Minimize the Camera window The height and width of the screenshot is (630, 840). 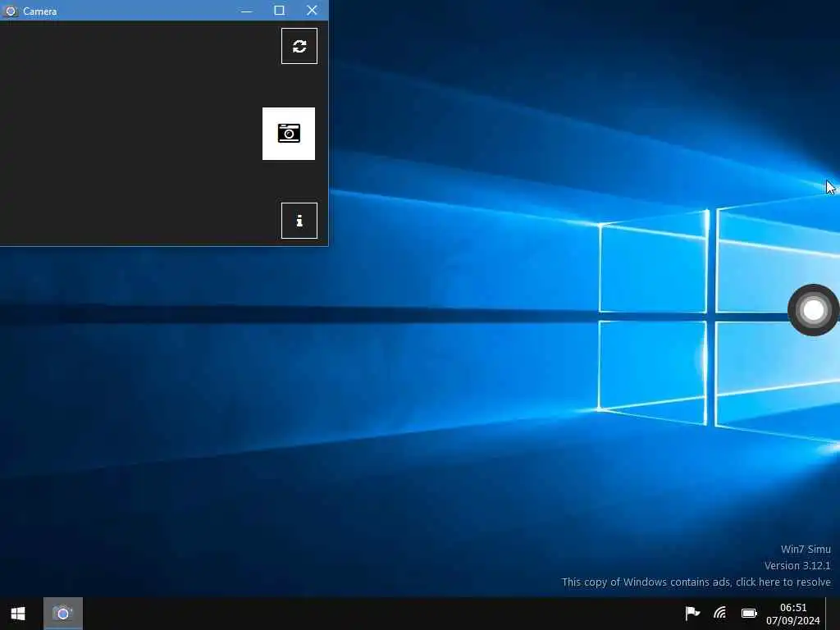246,11
